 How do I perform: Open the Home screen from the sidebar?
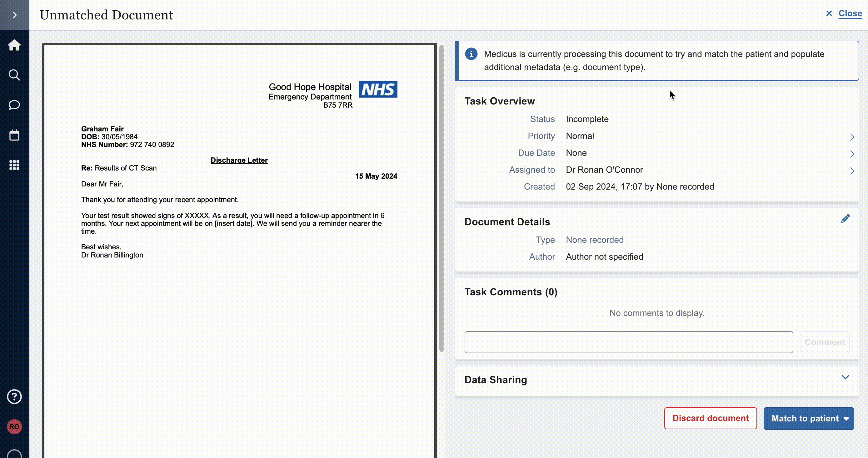point(14,45)
